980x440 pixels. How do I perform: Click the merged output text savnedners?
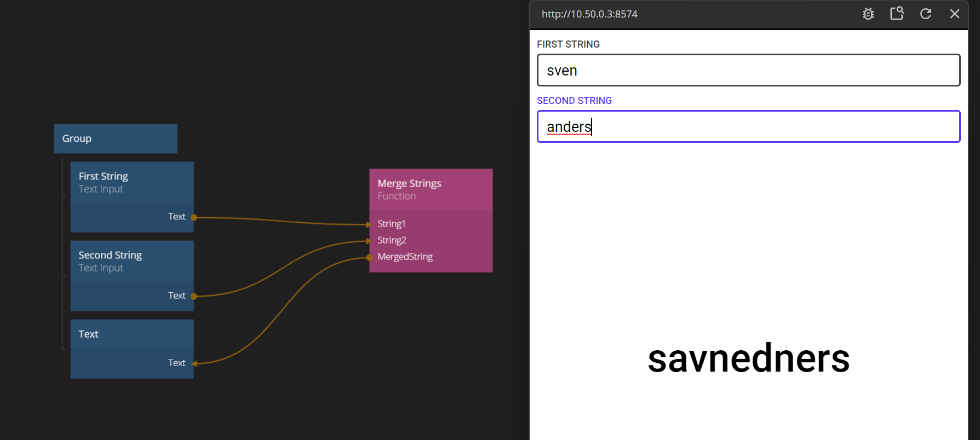point(748,359)
